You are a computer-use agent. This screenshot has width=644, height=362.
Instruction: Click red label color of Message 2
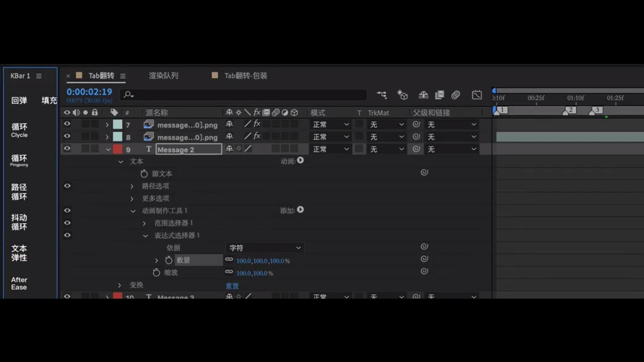(117, 149)
